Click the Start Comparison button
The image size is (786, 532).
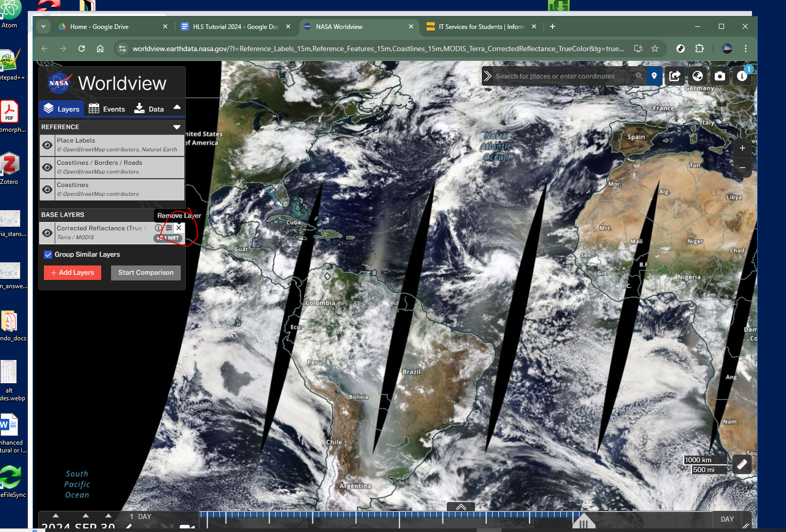[x=146, y=273]
